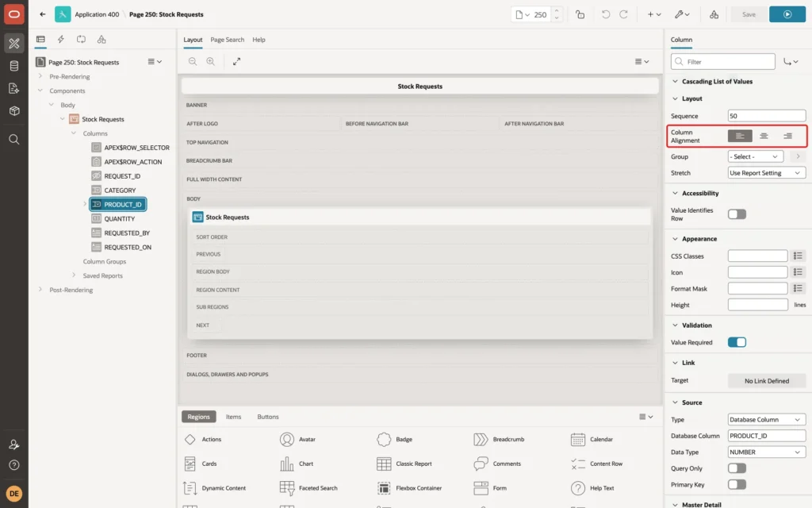This screenshot has width=812, height=508.
Task: Click the No Link Defined button
Action: [x=767, y=380]
